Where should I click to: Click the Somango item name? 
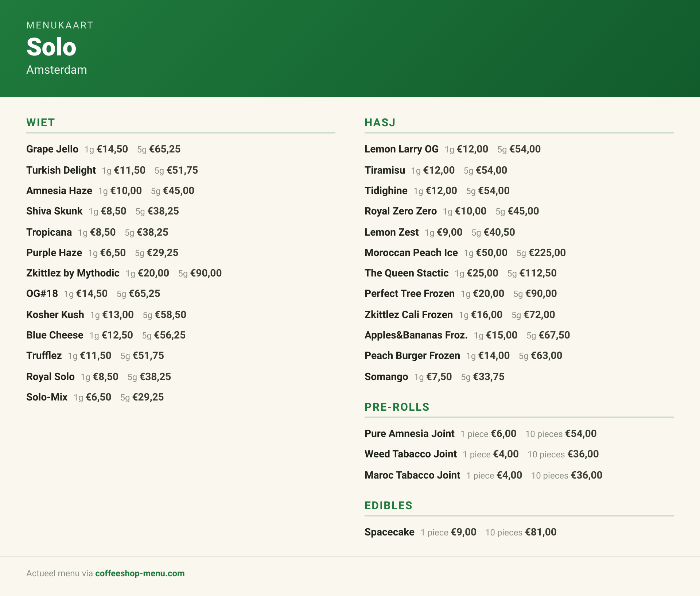pos(386,377)
